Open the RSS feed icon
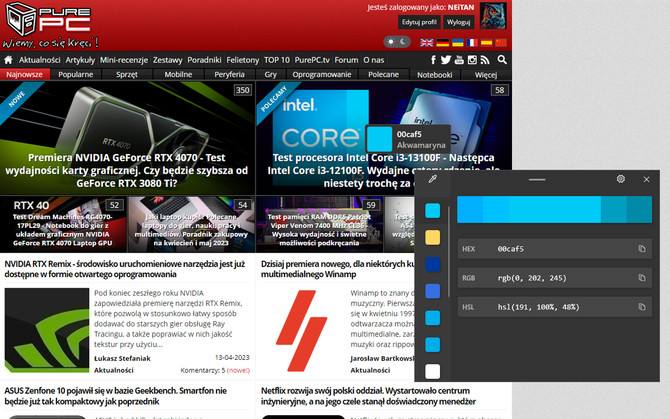Viewport: 670px width, 419px height. coord(485,60)
